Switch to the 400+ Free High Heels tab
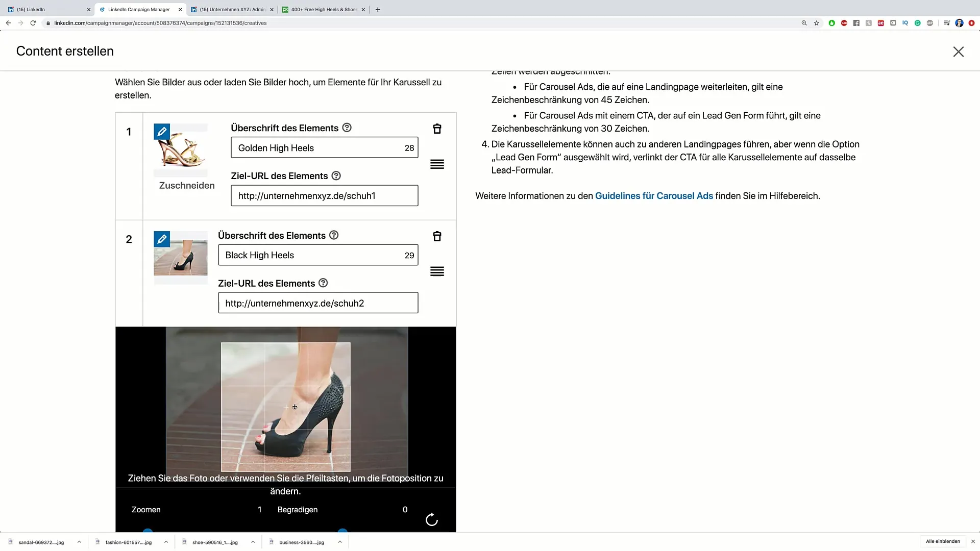This screenshot has height=551, width=980. [x=324, y=9]
